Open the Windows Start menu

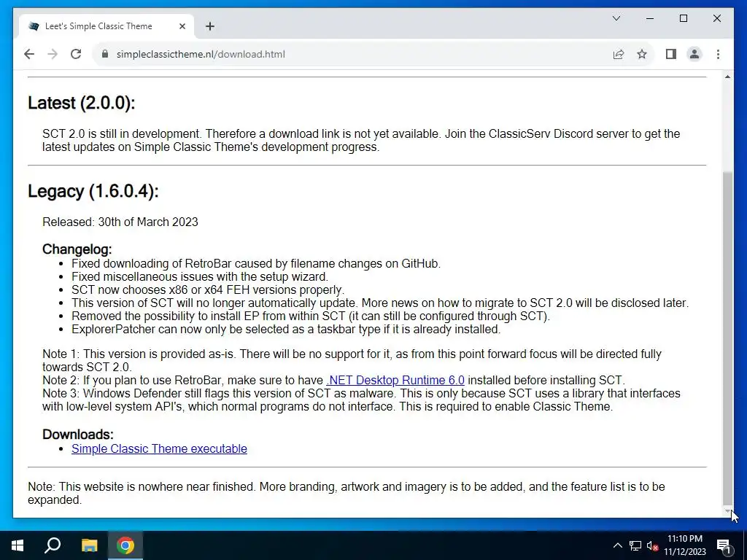[18, 545]
